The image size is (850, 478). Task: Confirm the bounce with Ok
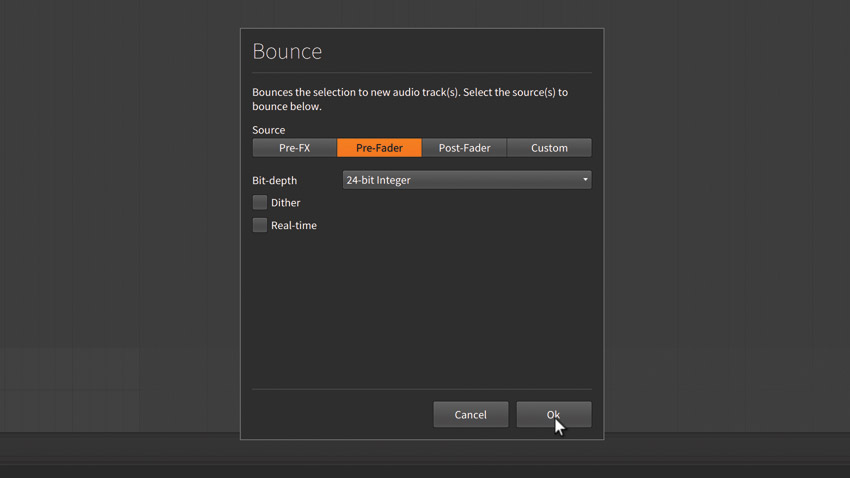click(553, 415)
